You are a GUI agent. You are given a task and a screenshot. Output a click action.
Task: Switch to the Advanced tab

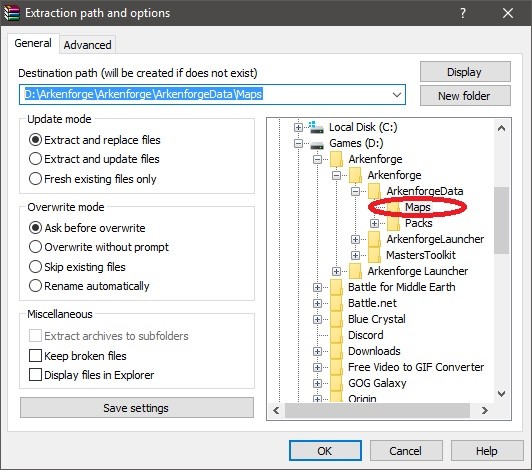[x=88, y=45]
